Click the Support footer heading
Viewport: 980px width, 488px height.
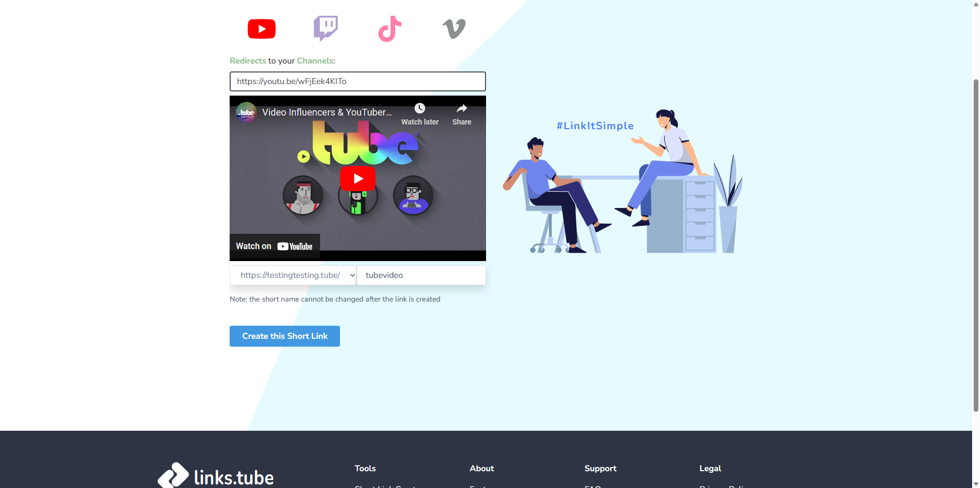point(601,469)
